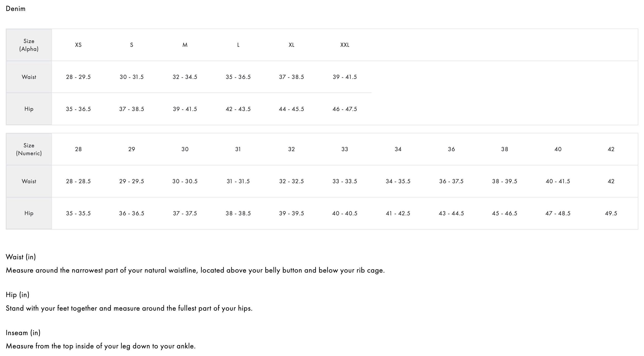This screenshot has width=644, height=356.
Task: Click the Waist (in) instructions heading
Action: point(21,257)
